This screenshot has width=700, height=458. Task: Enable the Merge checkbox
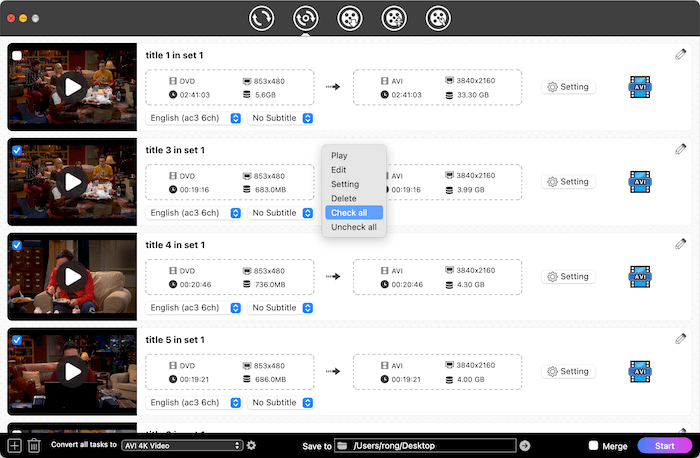coord(594,445)
